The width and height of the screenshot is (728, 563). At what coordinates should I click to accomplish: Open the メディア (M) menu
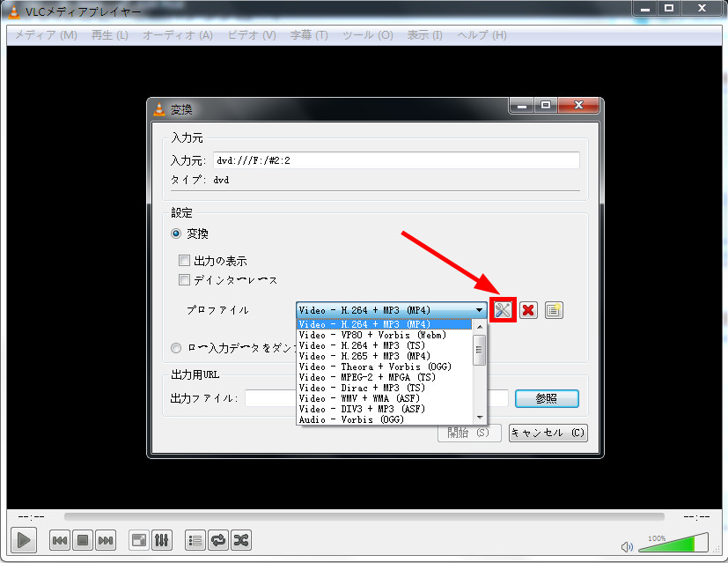(x=46, y=35)
